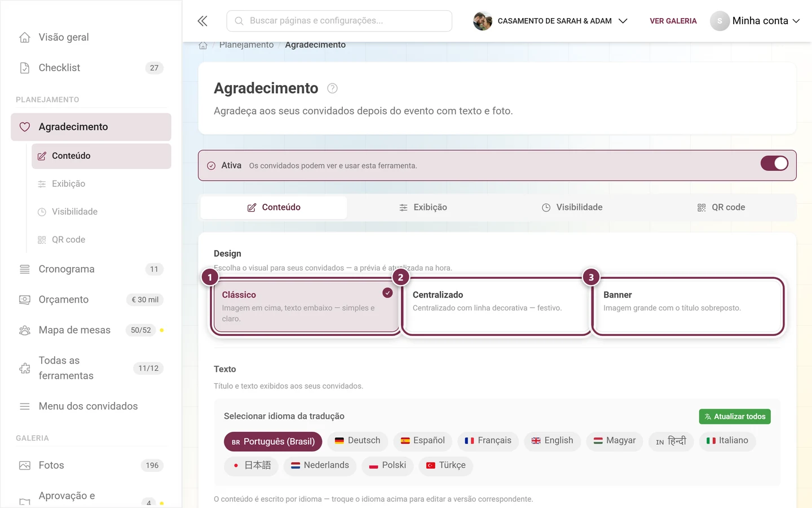Select the Banner design option
The width and height of the screenshot is (812, 508).
[687, 306]
